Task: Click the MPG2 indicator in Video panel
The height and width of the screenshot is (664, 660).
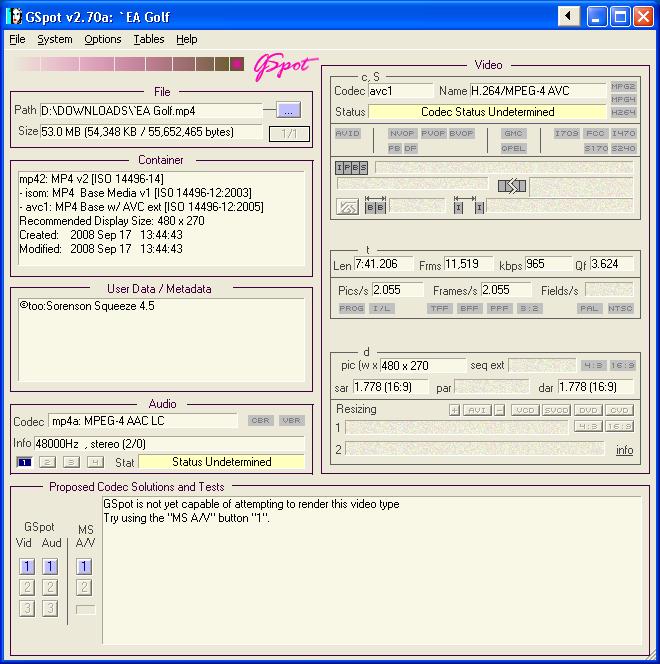Action: [x=623, y=86]
